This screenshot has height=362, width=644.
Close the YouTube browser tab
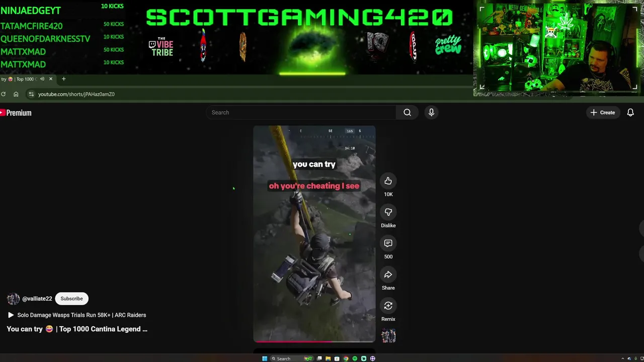50,79
